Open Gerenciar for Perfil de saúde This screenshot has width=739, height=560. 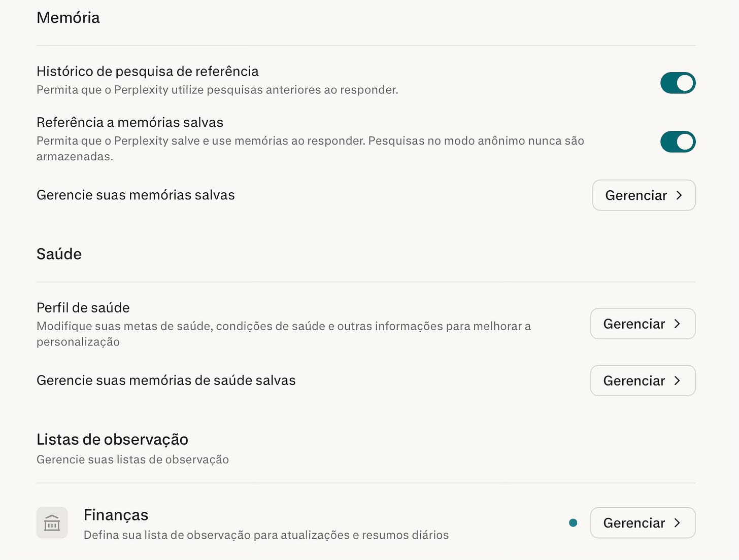click(x=643, y=324)
